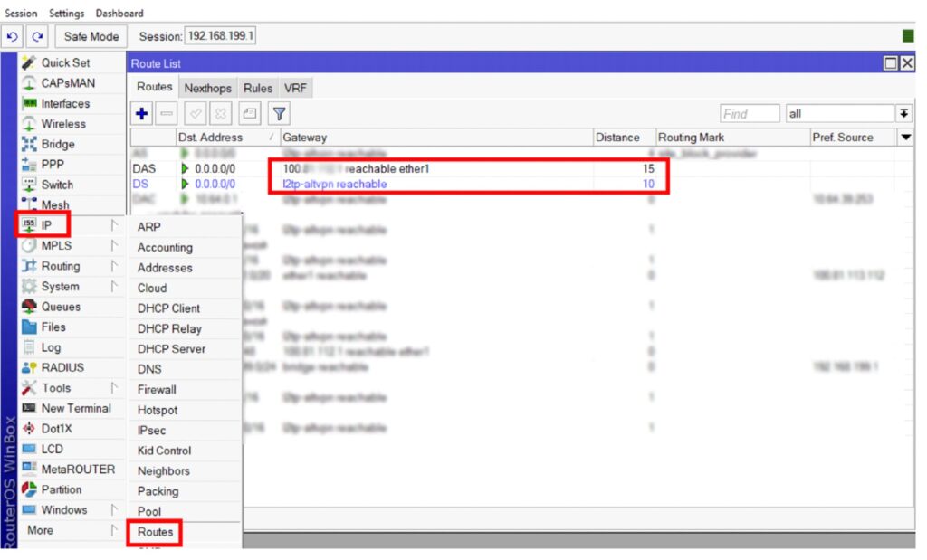Open the Settings menu in menu bar
This screenshot has width=927, height=560.
tap(66, 14)
